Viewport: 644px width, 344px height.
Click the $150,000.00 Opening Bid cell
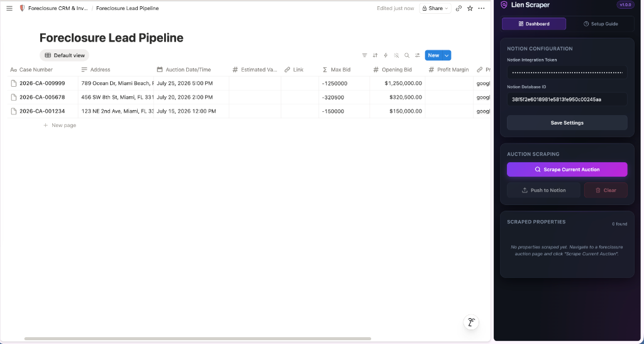click(397, 111)
